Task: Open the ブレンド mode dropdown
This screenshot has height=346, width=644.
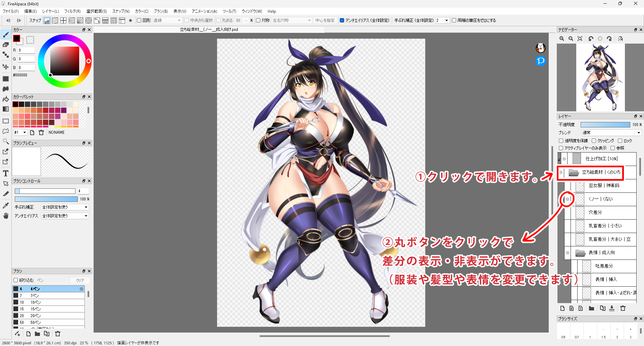Action: [611, 133]
